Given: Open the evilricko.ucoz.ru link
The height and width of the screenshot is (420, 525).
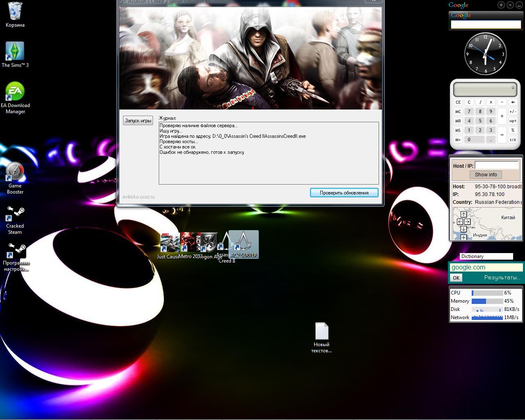Looking at the screenshot, I should [x=139, y=197].
